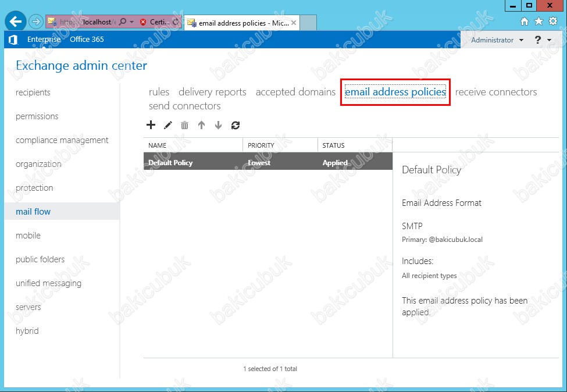Open Enterprise link in header

[x=44, y=40]
